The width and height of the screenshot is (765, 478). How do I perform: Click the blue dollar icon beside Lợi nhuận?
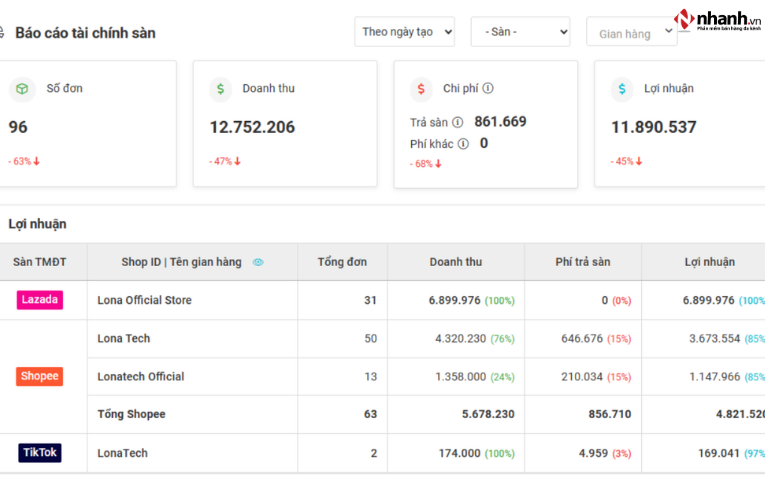point(622,89)
